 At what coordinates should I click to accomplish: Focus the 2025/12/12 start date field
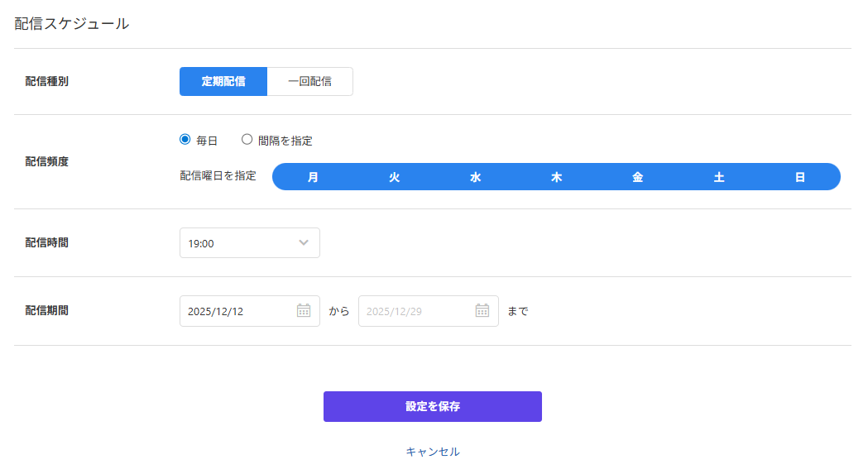pos(236,311)
